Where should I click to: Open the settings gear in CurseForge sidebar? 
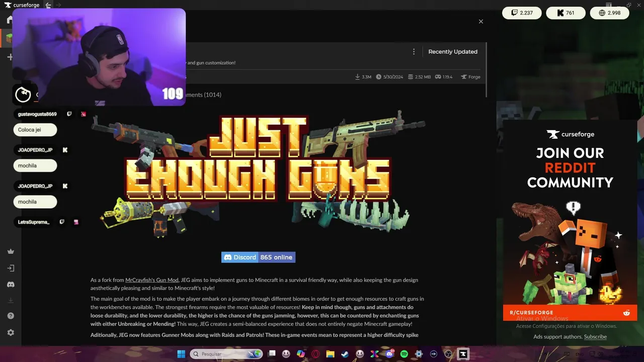pyautogui.click(x=11, y=333)
